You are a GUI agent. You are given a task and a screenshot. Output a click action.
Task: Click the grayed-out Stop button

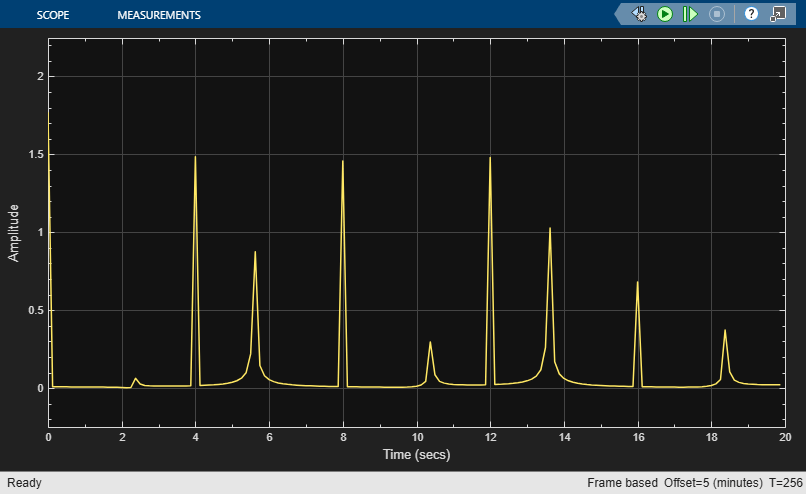point(716,14)
